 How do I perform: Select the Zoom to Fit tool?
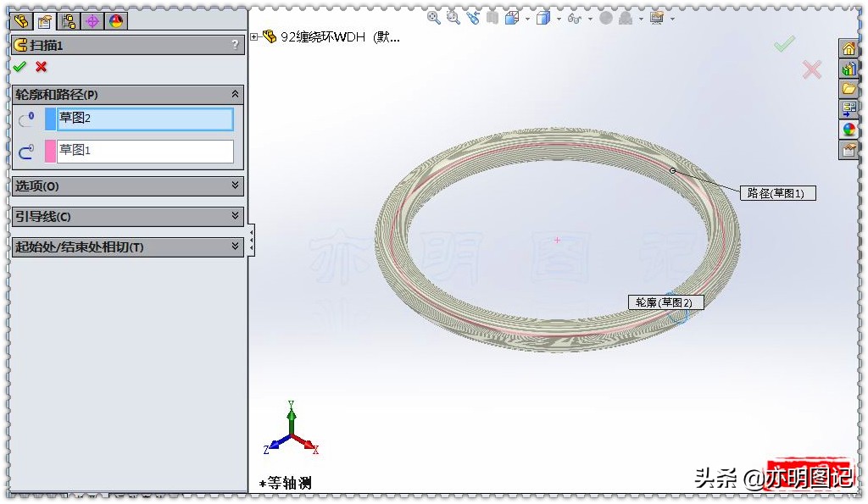click(431, 18)
